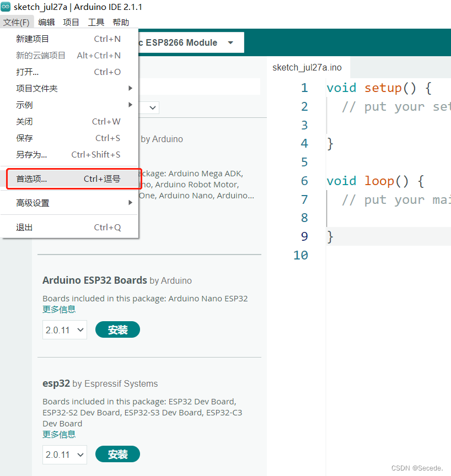Open the boards manager type filter dropdown
The width and height of the screenshot is (451, 476).
click(149, 107)
